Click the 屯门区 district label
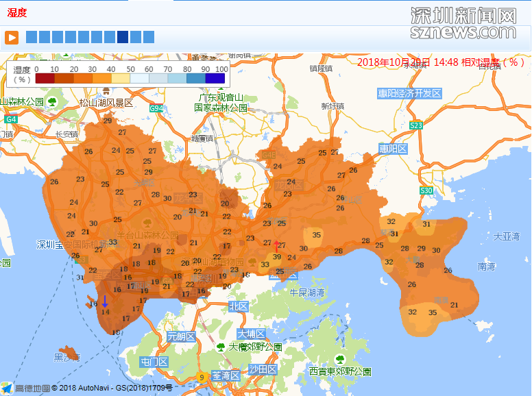Screen dimensions: 532x396 click(x=154, y=361)
